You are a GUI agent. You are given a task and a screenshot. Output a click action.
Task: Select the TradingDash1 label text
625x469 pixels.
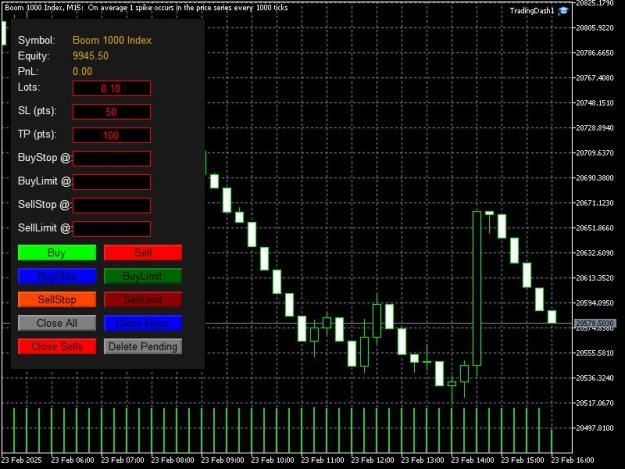(x=532, y=11)
